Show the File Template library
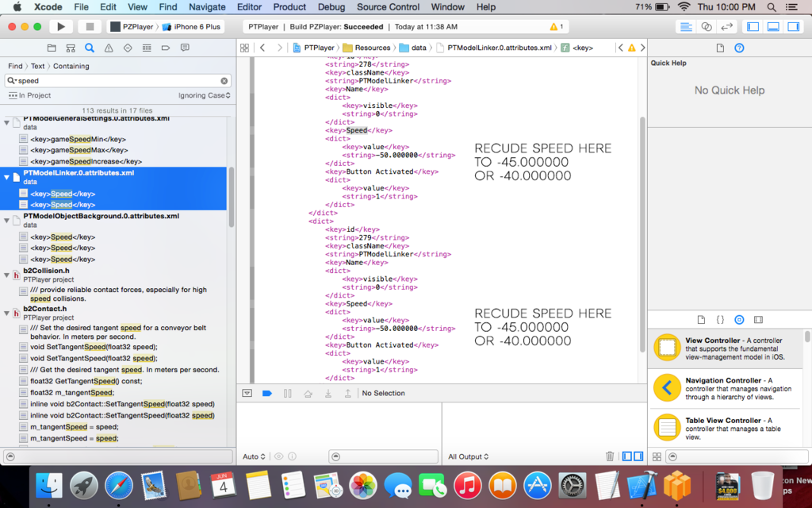Image resolution: width=812 pixels, height=508 pixels. pos(701,320)
